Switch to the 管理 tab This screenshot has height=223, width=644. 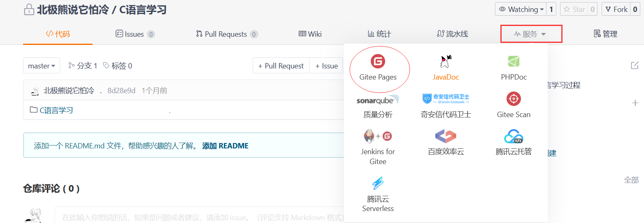[605, 34]
